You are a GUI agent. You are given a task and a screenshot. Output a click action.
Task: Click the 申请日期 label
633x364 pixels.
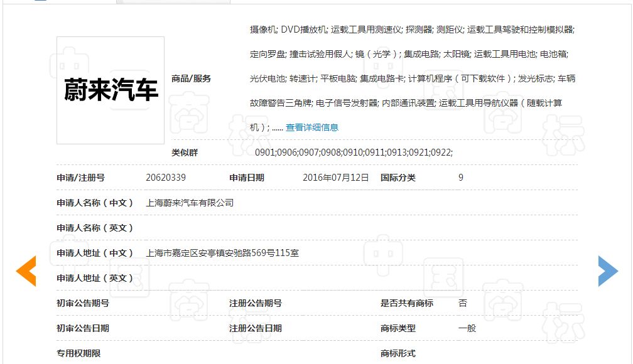click(247, 178)
